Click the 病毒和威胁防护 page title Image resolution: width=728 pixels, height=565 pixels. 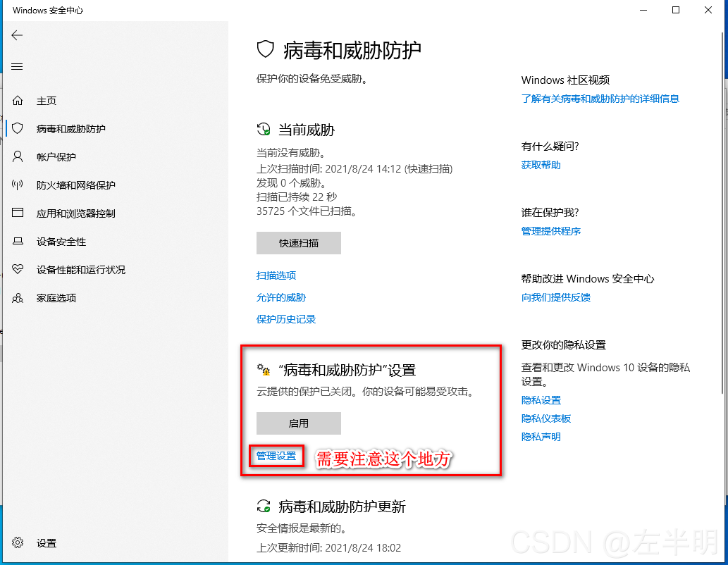352,50
